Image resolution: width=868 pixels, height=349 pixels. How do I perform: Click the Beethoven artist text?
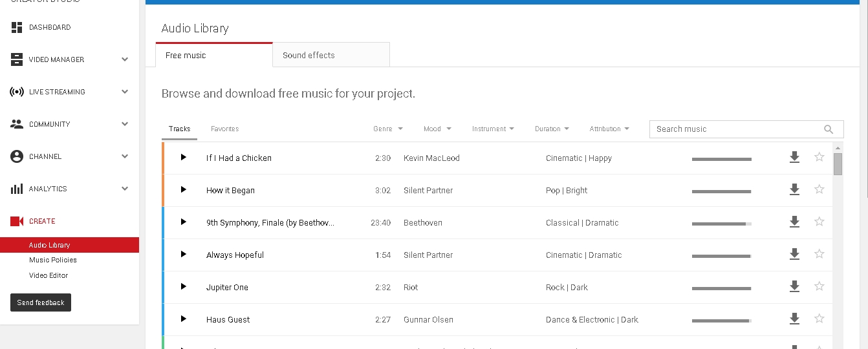[423, 222]
